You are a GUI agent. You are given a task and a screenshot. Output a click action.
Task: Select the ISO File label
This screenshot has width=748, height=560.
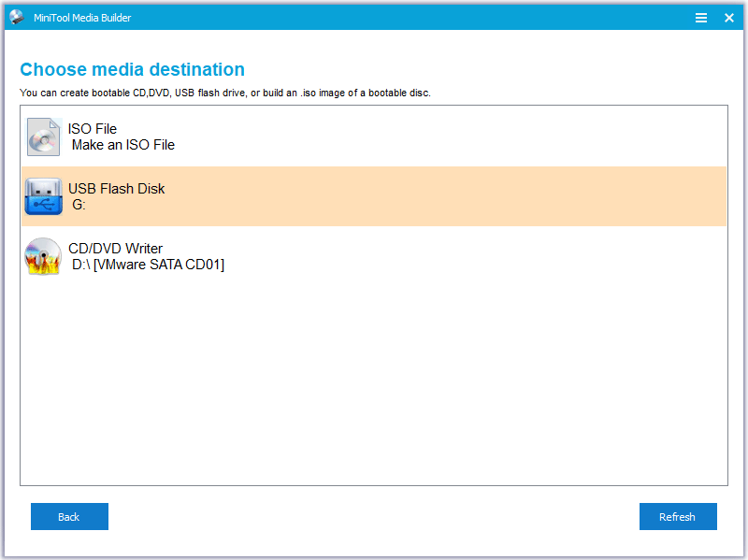click(93, 129)
